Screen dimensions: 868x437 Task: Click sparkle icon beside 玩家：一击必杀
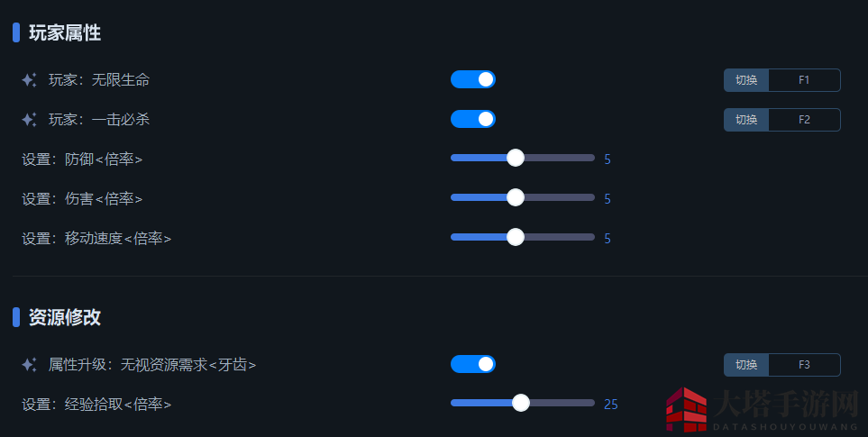click(x=30, y=120)
